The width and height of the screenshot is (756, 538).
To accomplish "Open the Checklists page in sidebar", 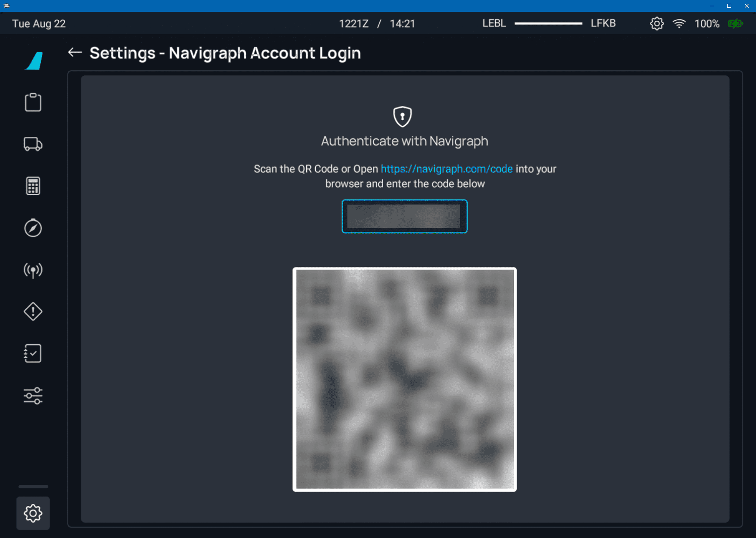I will pyautogui.click(x=33, y=354).
